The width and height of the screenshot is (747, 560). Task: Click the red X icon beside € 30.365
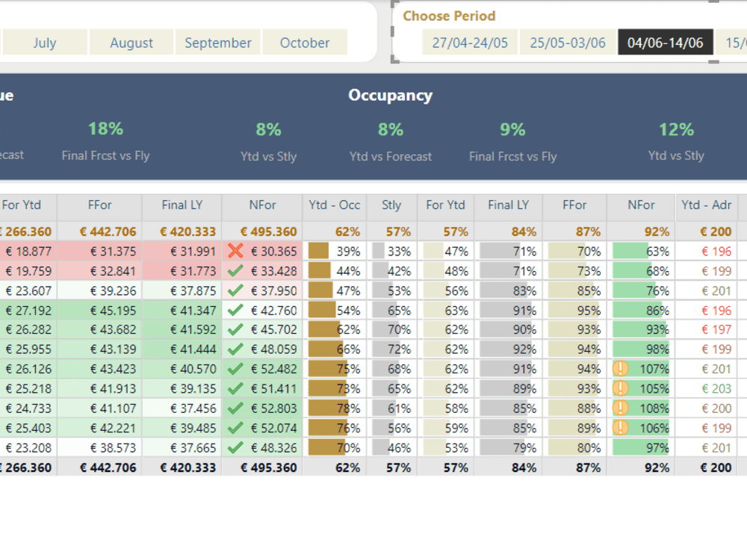pos(235,251)
